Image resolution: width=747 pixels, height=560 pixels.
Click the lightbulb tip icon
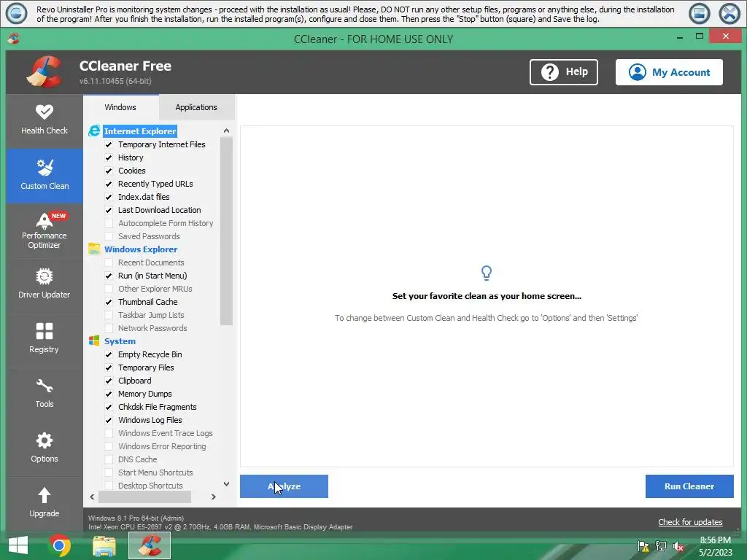coord(487,273)
